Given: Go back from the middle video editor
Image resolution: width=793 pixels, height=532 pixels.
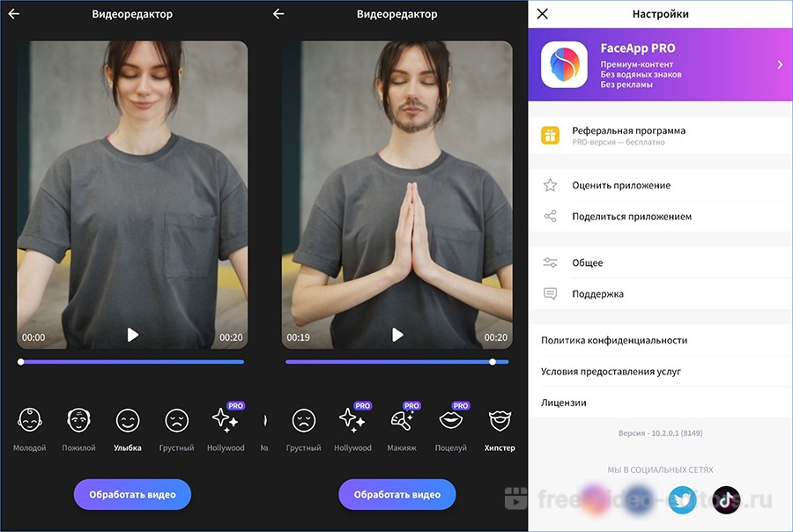Looking at the screenshot, I should 278,14.
